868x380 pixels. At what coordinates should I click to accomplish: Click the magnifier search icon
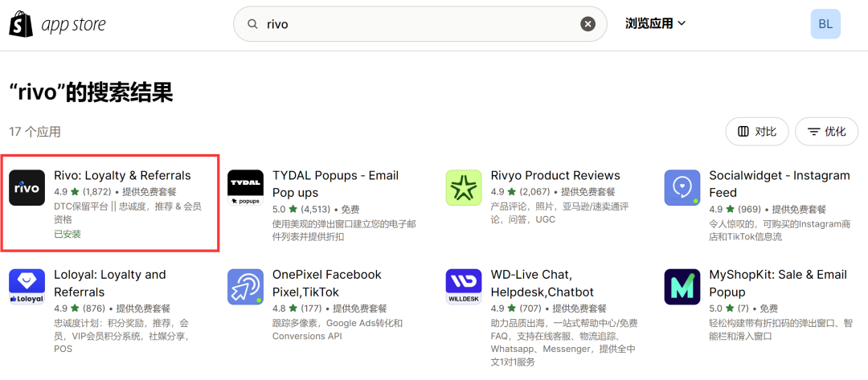[253, 24]
